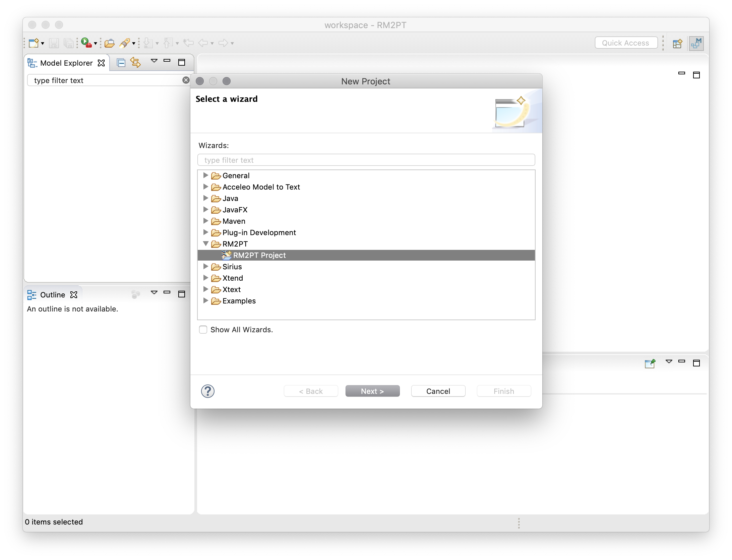This screenshot has height=560, width=732.
Task: Click the Last Edit Location icon
Action: [x=189, y=43]
